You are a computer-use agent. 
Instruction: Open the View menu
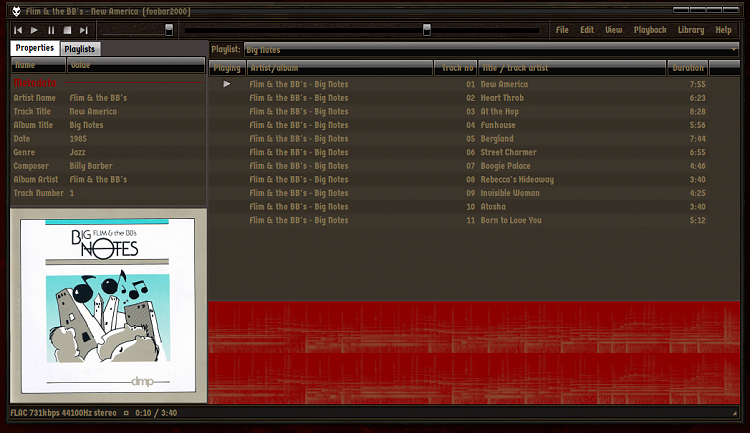click(x=614, y=30)
